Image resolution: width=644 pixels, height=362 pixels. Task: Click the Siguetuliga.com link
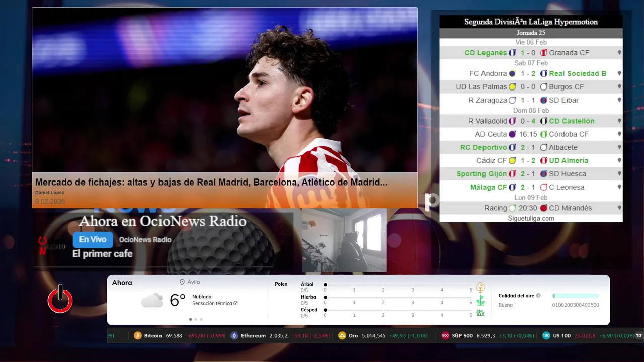click(531, 218)
